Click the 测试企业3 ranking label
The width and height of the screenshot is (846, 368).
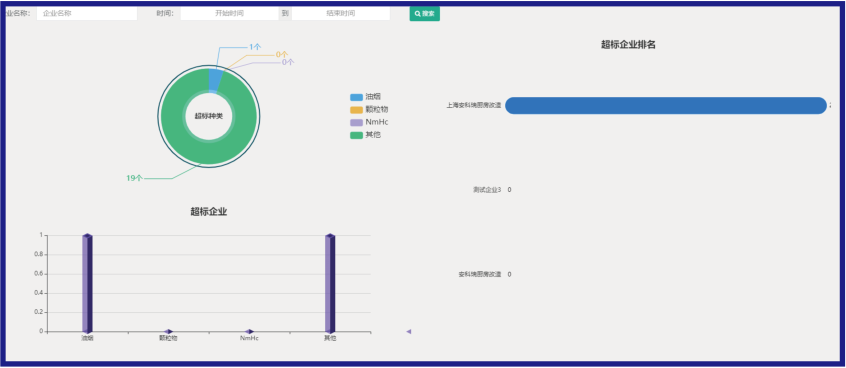(487, 190)
